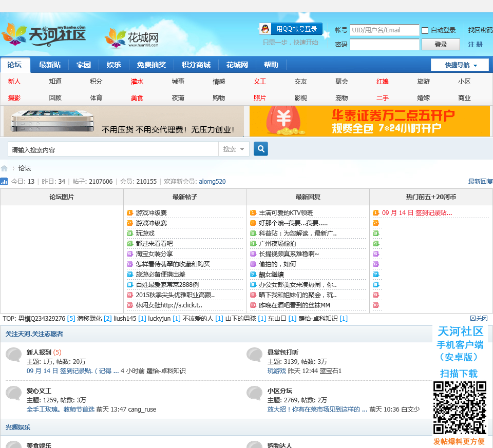Open speech bubble icon for 小区分坛

[x=254, y=393]
